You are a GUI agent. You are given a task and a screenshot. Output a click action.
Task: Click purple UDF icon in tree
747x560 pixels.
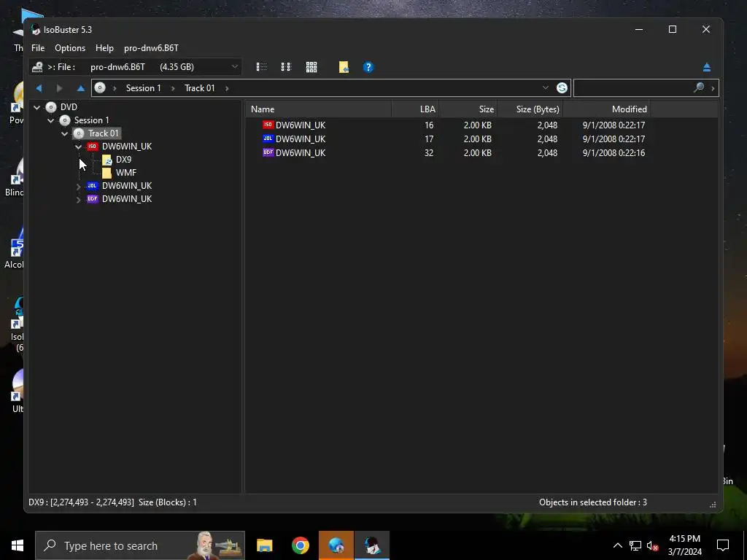pyautogui.click(x=93, y=199)
